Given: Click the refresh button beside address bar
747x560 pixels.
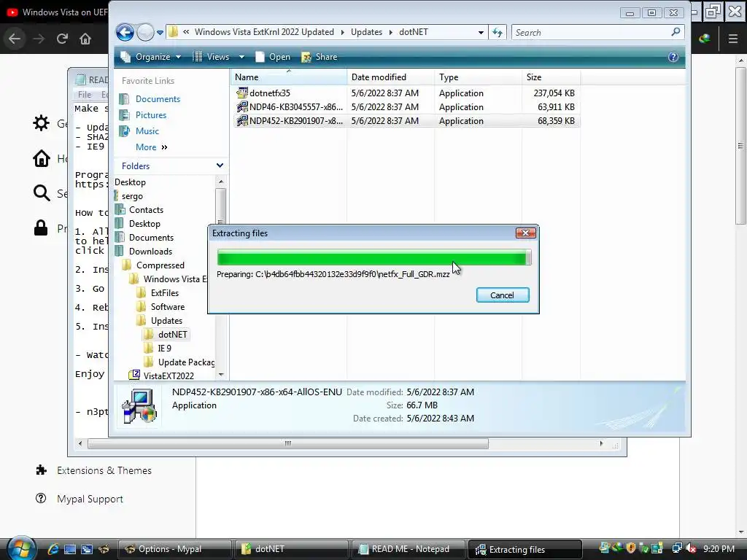Looking at the screenshot, I should point(498,32).
